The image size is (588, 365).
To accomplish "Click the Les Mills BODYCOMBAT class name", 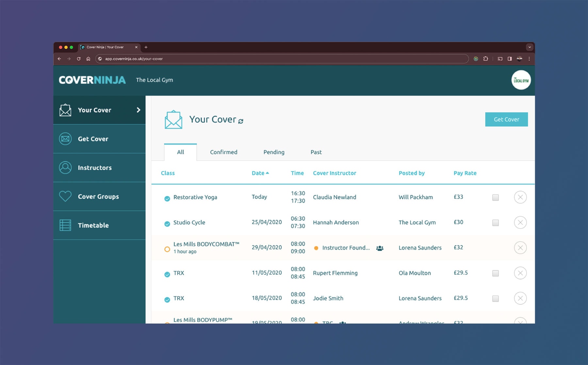I will 206,244.
